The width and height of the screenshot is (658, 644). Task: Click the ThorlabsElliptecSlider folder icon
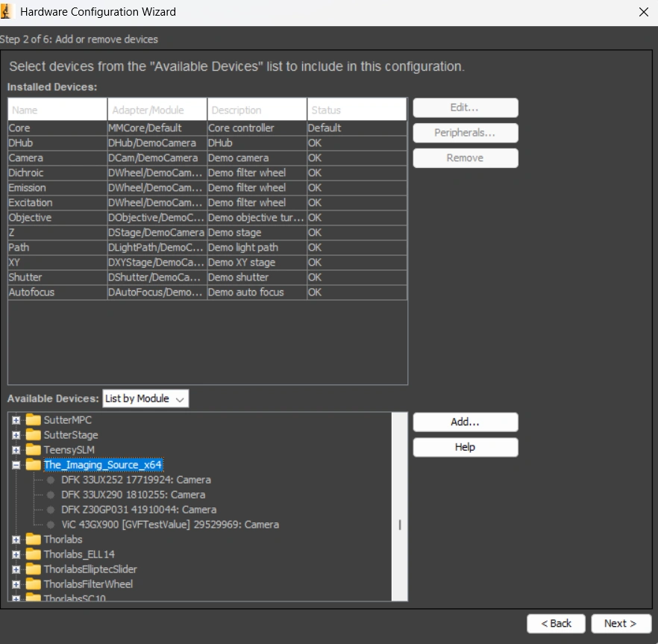34,569
